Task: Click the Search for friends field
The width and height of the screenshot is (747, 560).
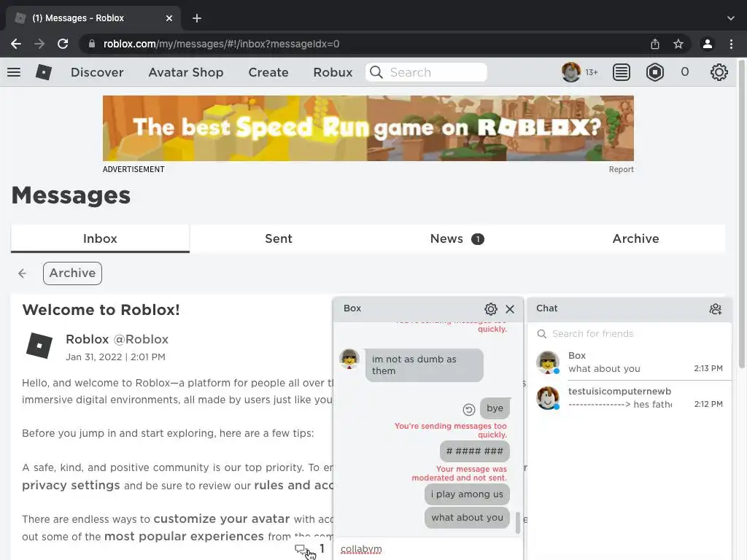Action: 630,334
